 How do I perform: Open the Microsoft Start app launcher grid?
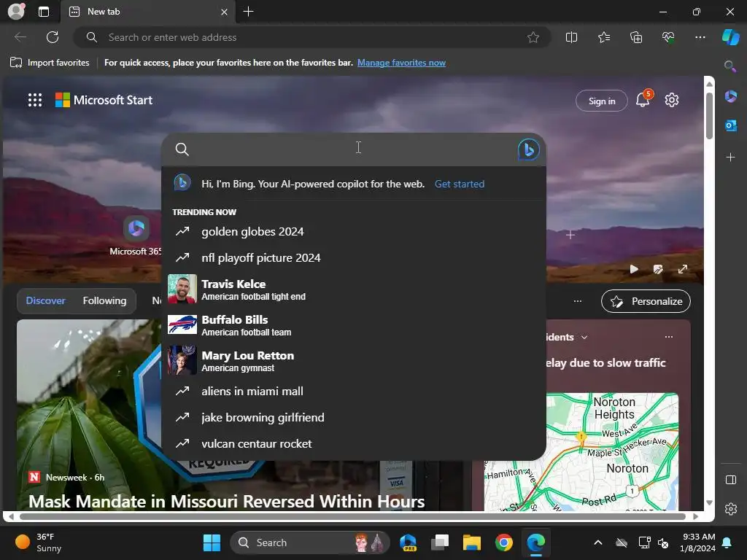pyautogui.click(x=35, y=100)
